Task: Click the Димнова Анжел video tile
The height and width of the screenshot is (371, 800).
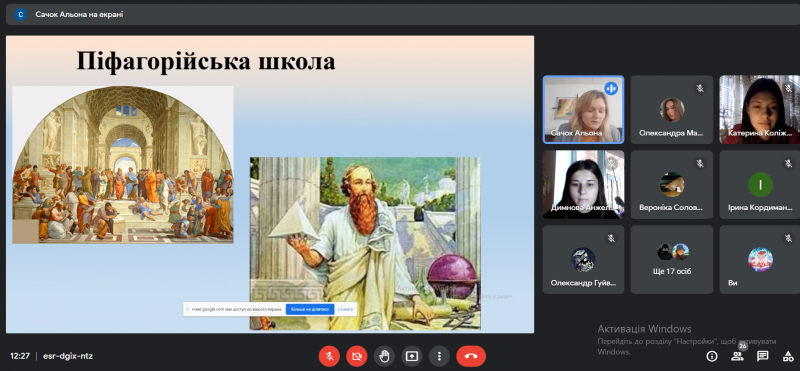Action: (583, 185)
